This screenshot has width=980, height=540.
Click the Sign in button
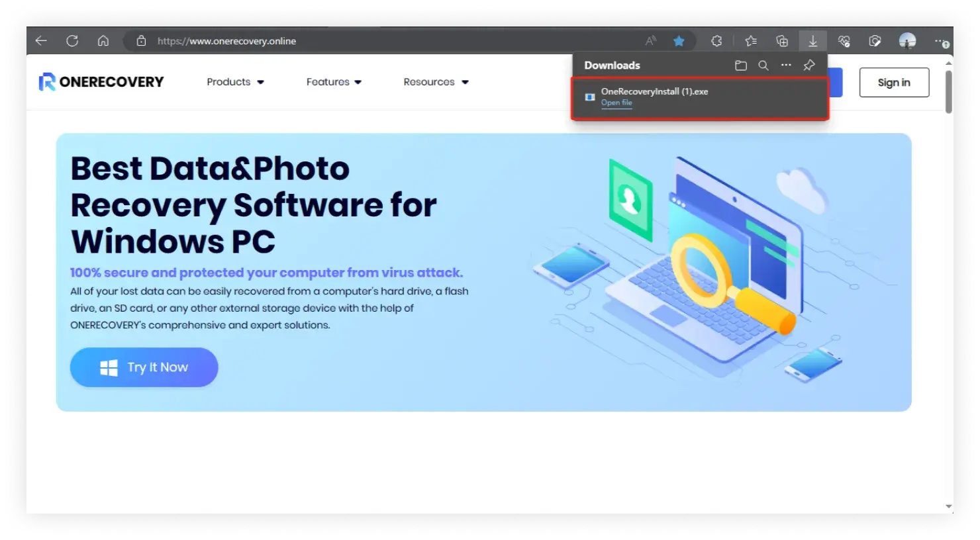(x=894, y=83)
